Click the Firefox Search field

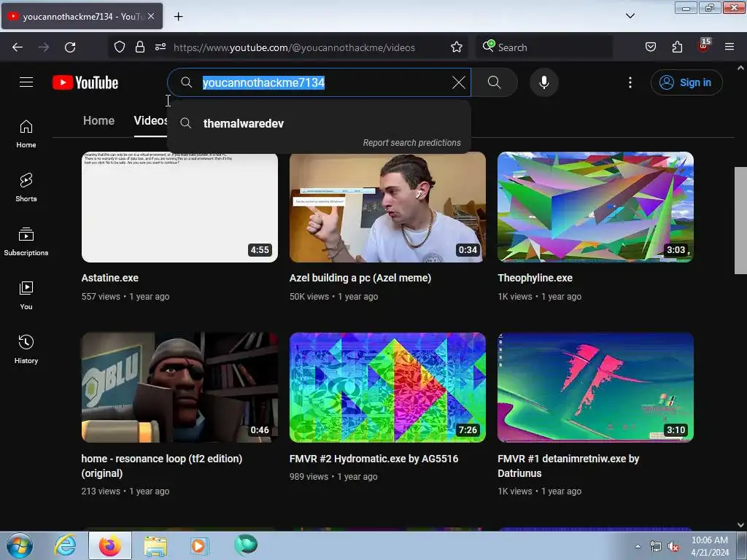tap(544, 47)
